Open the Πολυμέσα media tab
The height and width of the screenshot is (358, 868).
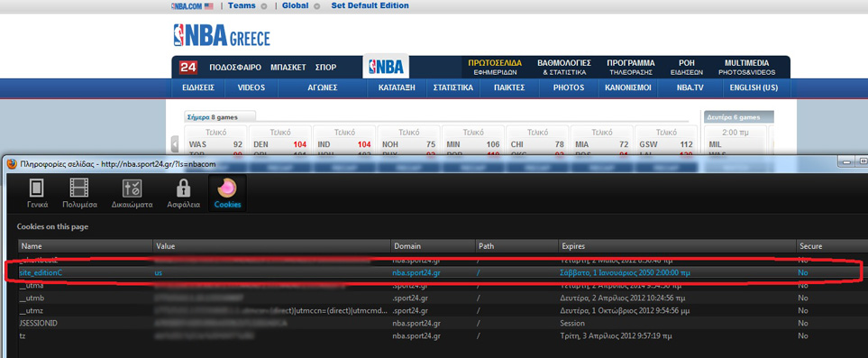(x=79, y=193)
